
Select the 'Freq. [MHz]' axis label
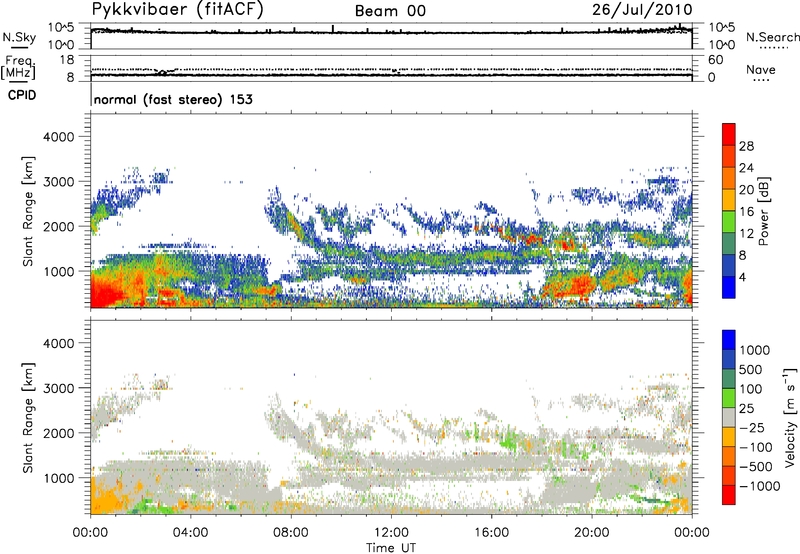(18, 68)
